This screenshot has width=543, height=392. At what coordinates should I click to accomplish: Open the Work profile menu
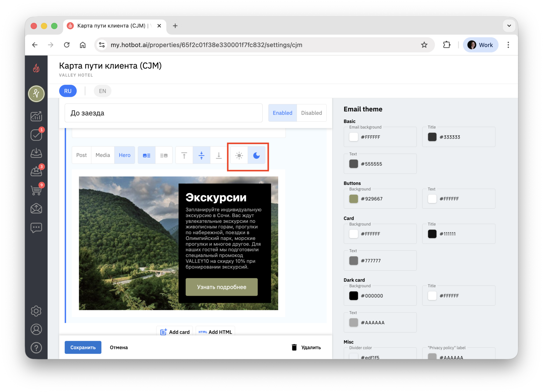tap(480, 45)
